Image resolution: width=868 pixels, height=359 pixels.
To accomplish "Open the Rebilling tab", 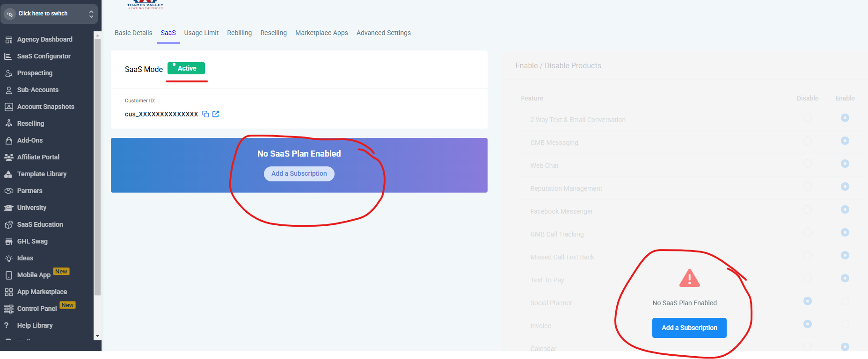I will click(x=240, y=33).
